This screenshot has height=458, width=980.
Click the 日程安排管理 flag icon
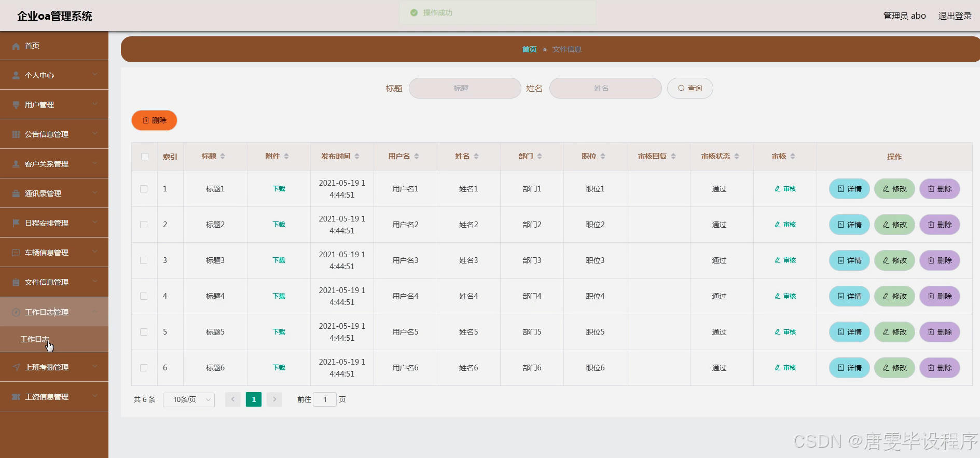tap(16, 223)
